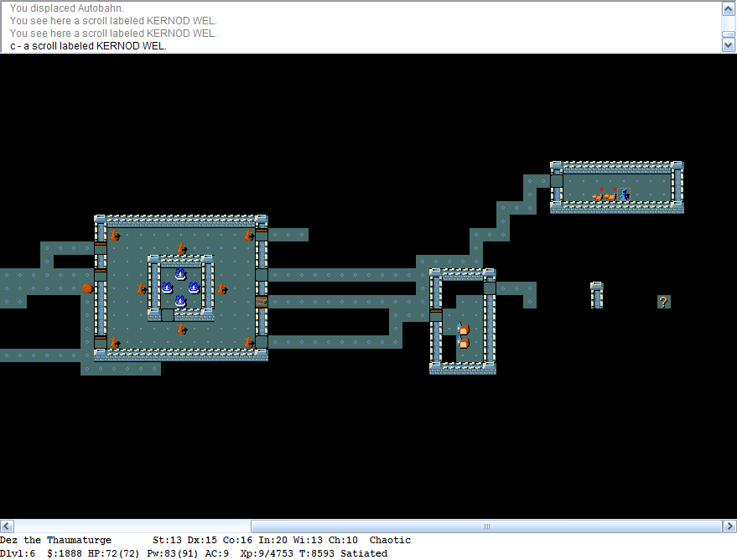Click the isolated wall pillar near the scroll

[597, 295]
